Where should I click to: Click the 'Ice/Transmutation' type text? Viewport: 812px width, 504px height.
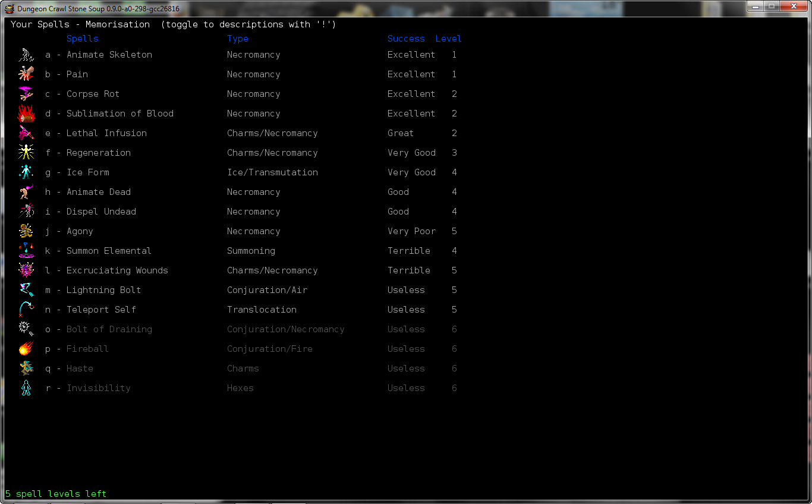click(x=273, y=172)
